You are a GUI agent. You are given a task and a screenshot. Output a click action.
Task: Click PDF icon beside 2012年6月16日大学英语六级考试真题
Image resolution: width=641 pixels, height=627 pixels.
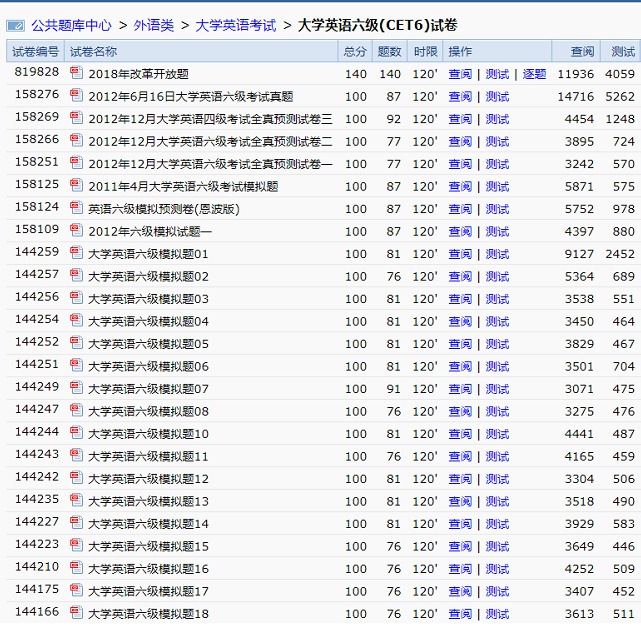click(x=77, y=96)
